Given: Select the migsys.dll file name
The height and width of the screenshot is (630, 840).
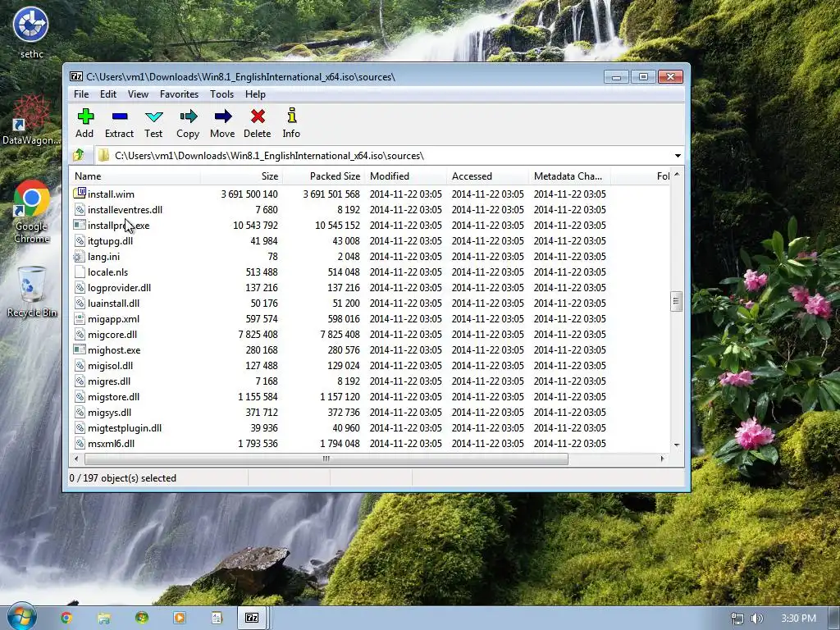Looking at the screenshot, I should click(x=109, y=412).
